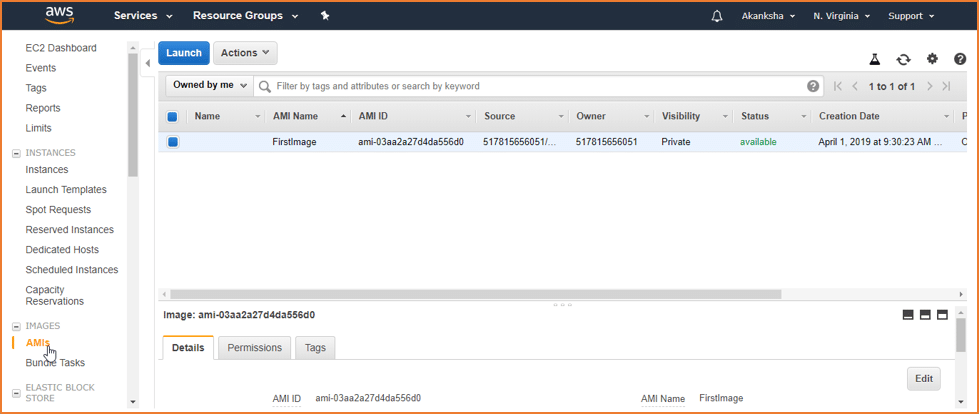Toggle the select-all checkbox in header

pos(173,116)
